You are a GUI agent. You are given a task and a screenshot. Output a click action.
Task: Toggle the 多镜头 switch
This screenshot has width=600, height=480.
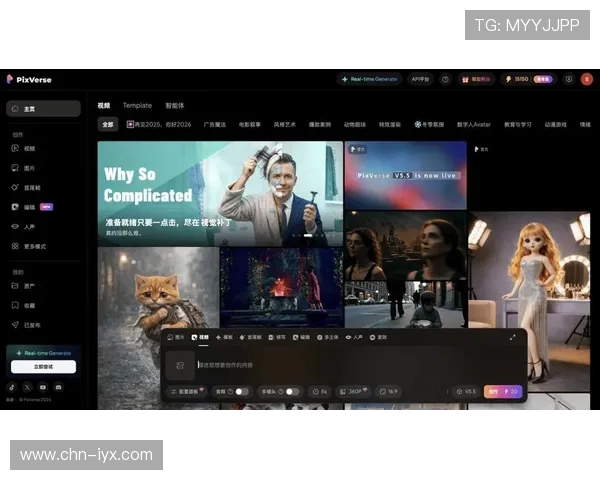click(291, 392)
